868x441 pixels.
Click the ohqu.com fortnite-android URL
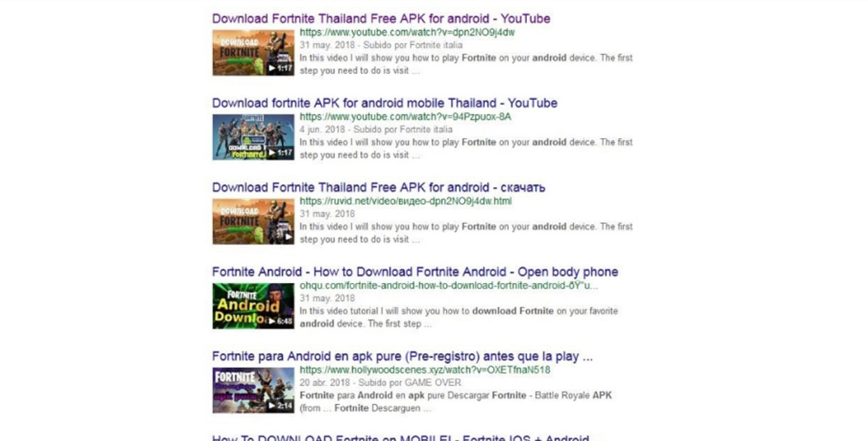point(449,286)
